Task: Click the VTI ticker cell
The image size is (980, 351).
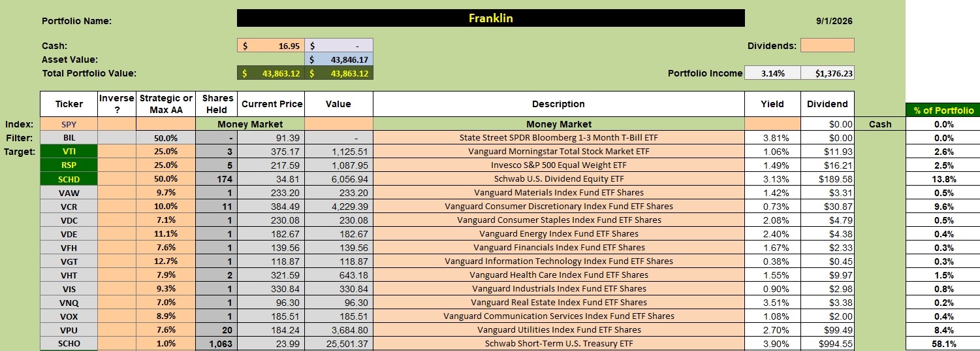Action: [x=69, y=152]
